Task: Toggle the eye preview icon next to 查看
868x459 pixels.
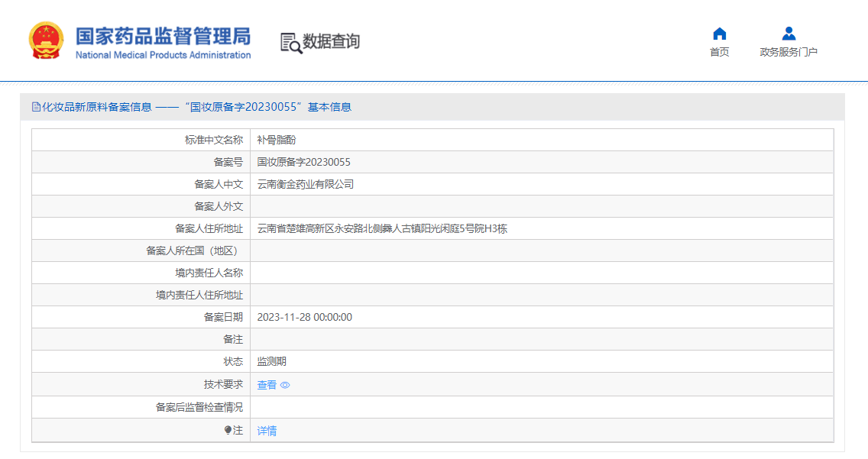Action: coord(283,385)
